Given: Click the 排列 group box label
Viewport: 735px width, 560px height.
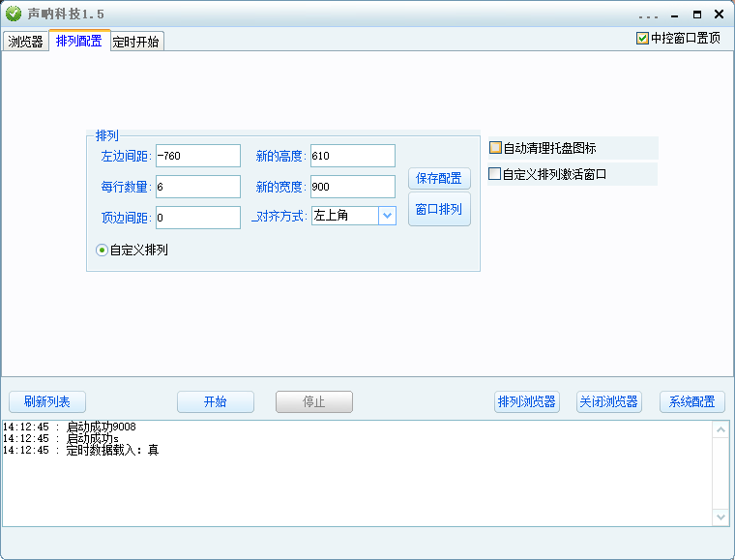Looking at the screenshot, I should pos(107,135).
